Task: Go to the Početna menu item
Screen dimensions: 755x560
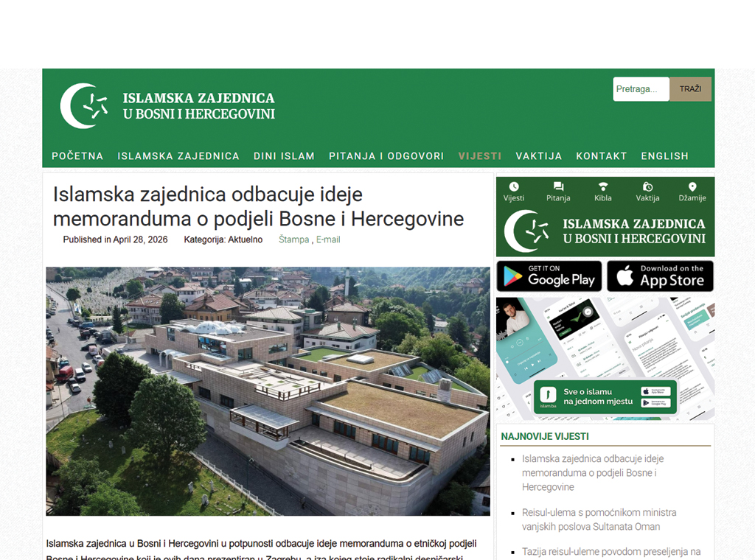Action: (x=77, y=156)
